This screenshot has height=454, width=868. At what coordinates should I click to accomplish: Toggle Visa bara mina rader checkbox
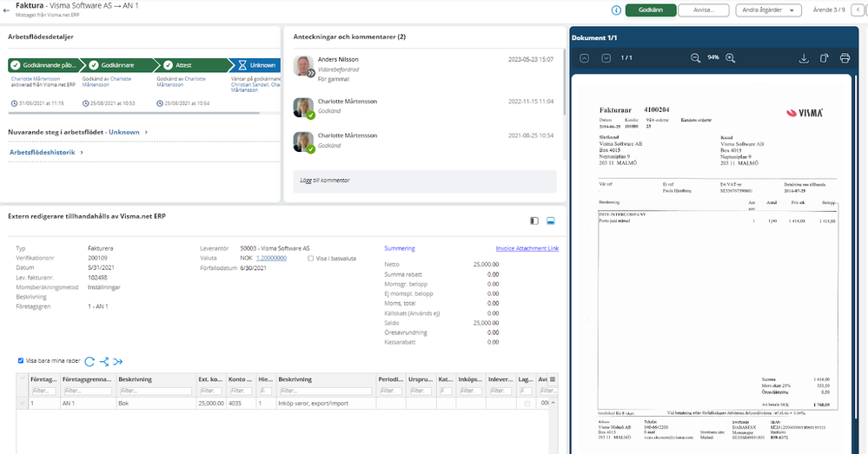click(x=21, y=360)
